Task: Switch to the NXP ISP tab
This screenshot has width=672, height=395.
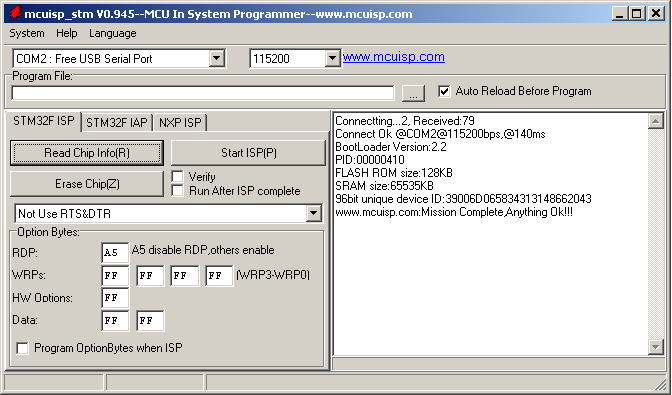Action: (180, 123)
